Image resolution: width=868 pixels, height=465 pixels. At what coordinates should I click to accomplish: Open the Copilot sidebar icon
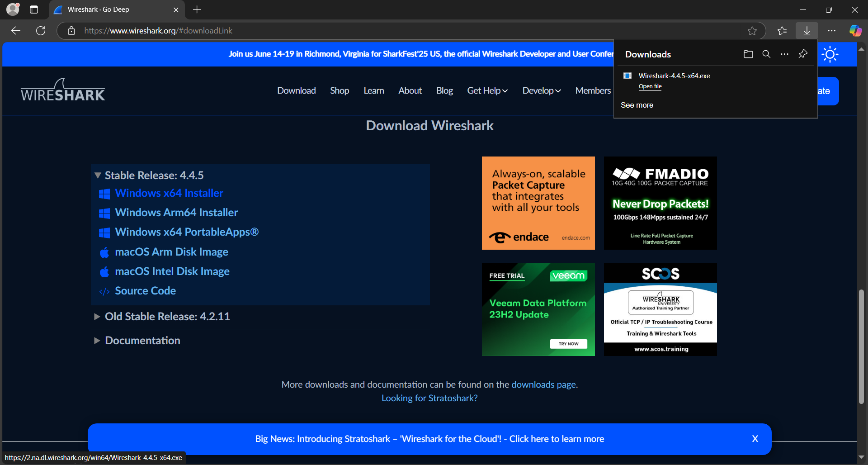click(855, 31)
